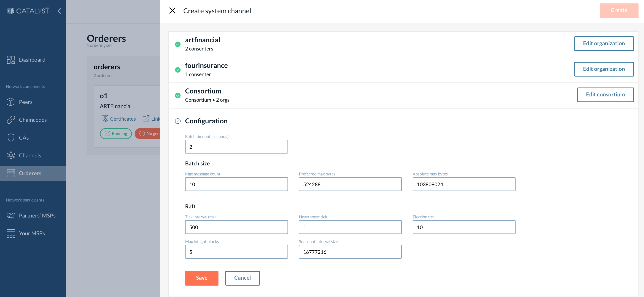Image resolution: width=644 pixels, height=297 pixels.
Task: Click the Batch timeout input field
Action: tap(236, 146)
